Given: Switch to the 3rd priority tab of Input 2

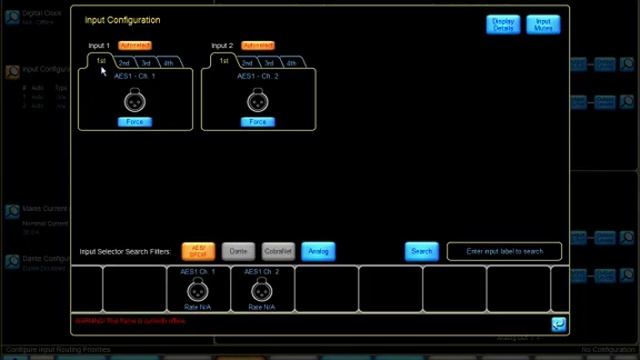Looking at the screenshot, I should pos(269,63).
